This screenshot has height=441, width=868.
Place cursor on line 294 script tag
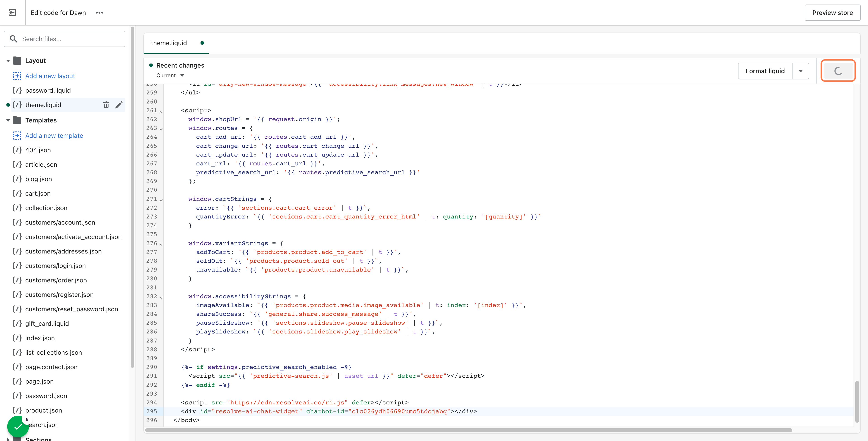click(295, 403)
